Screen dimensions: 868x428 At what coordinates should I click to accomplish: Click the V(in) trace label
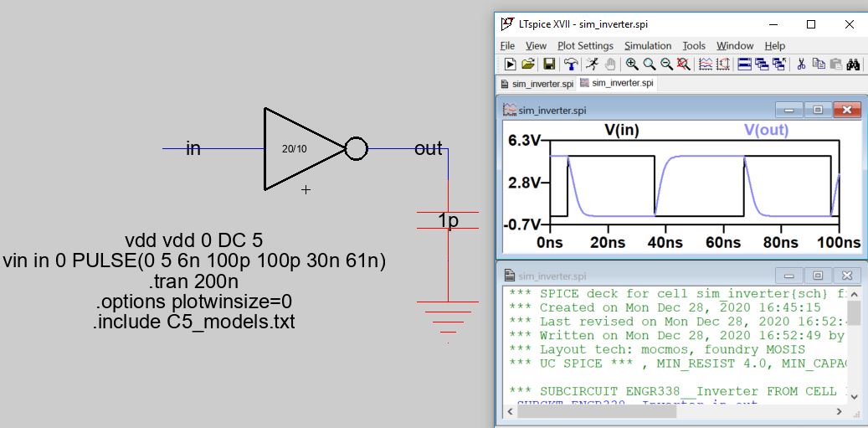(x=622, y=130)
